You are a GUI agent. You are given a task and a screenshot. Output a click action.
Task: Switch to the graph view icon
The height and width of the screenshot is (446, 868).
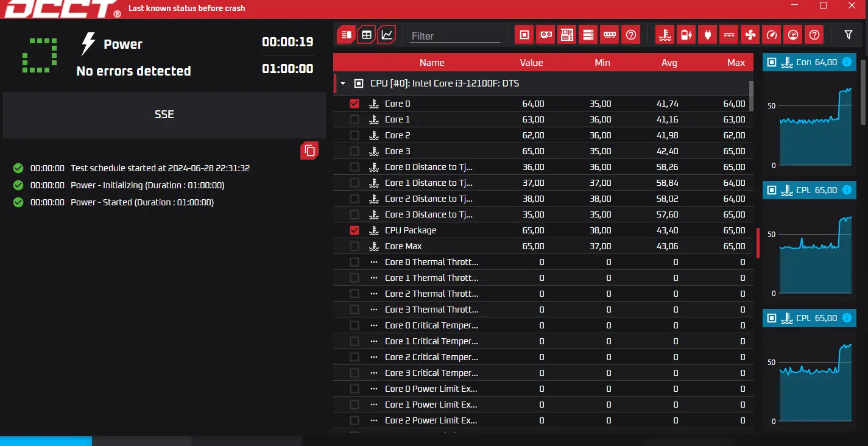[x=387, y=35]
